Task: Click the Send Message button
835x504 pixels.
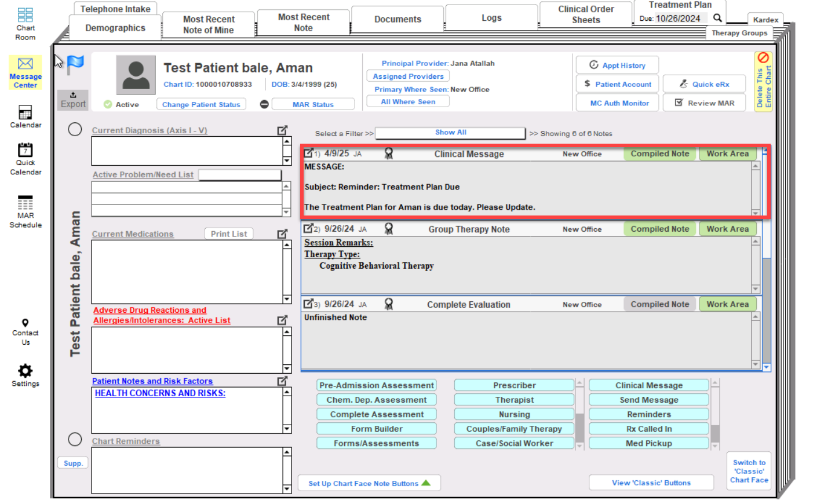Action: [648, 400]
